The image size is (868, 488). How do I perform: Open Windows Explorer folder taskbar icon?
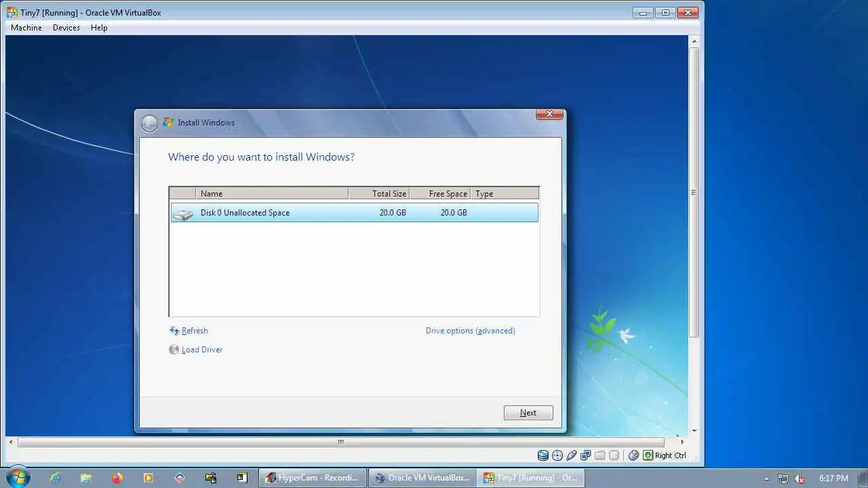86,478
